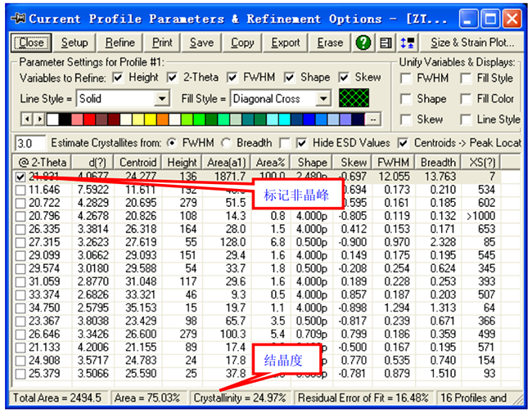Image resolution: width=532 pixels, height=413 pixels.
Task: Sort by the FWHM column header
Action: pos(394,162)
